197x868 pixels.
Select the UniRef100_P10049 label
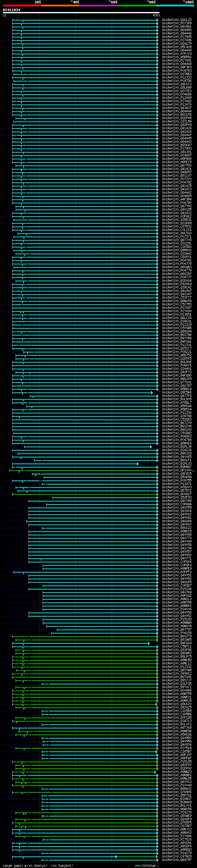point(177,785)
